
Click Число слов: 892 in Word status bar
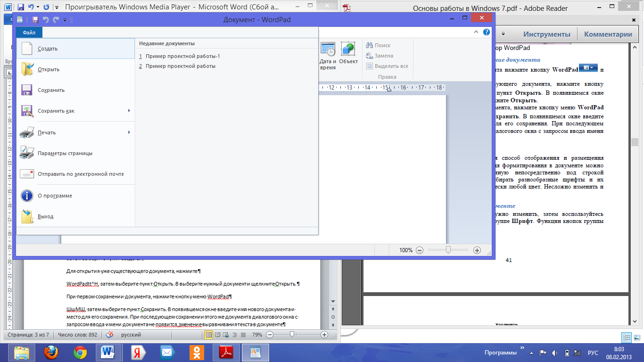pos(77,335)
